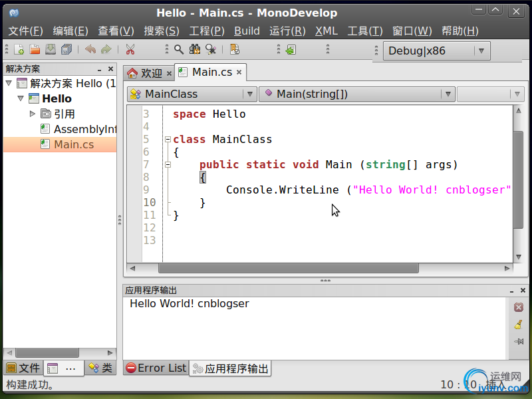The width and height of the screenshot is (532, 399).
Task: Click the MonoDevelop app icon in title bar
Action: tap(13, 13)
